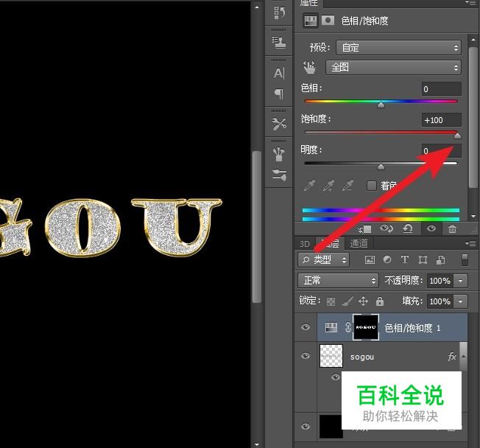Image resolution: width=480 pixels, height=448 pixels.
Task: Open the Clone Source stamp panel icon
Action: click(279, 42)
